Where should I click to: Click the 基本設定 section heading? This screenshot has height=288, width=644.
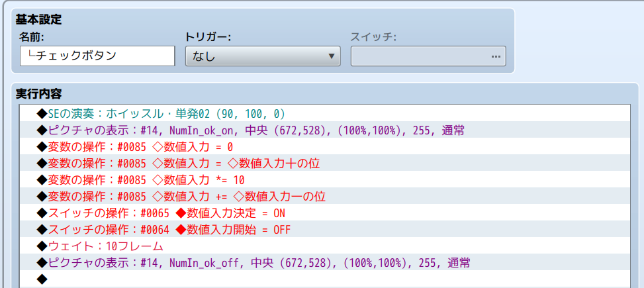(38, 19)
